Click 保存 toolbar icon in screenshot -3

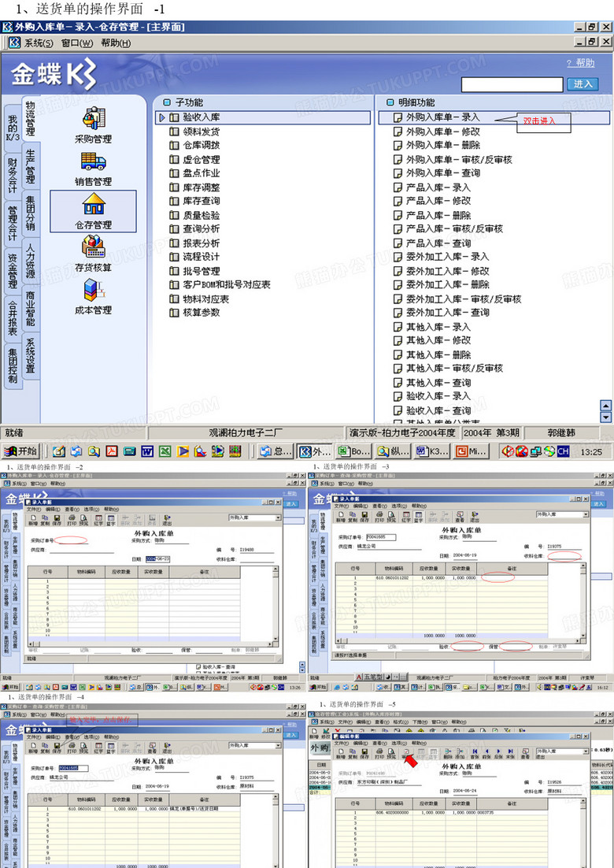(364, 516)
